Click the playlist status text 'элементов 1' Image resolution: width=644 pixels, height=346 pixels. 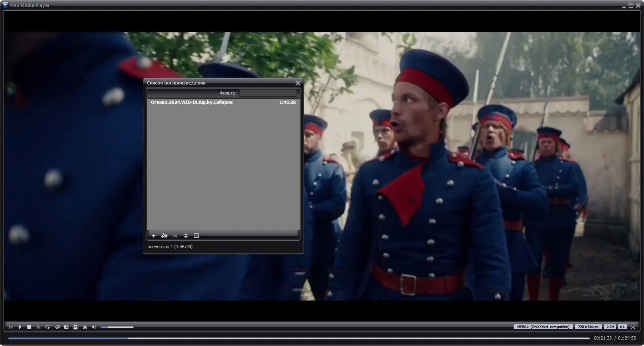(170, 247)
